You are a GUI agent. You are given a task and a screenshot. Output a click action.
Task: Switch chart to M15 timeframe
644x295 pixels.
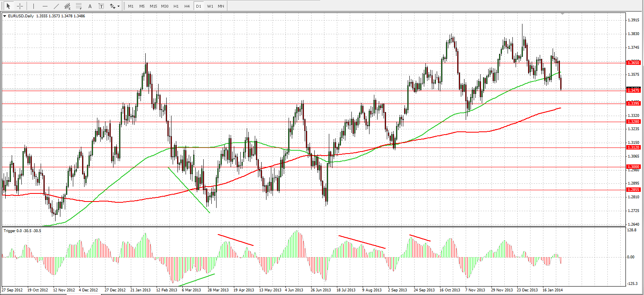click(153, 6)
